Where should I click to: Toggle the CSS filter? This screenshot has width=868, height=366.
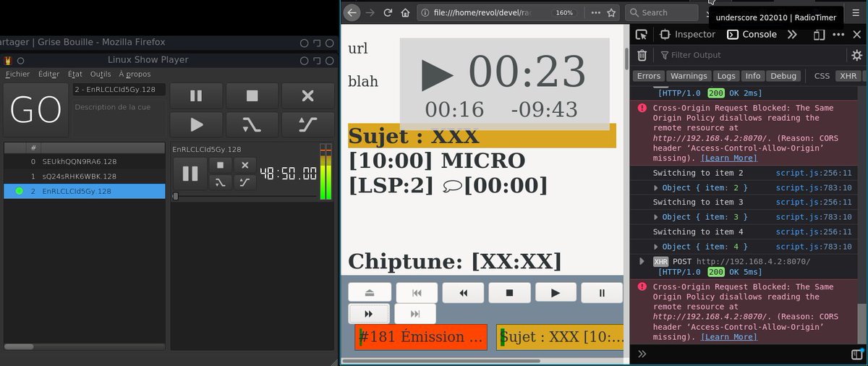click(x=822, y=76)
